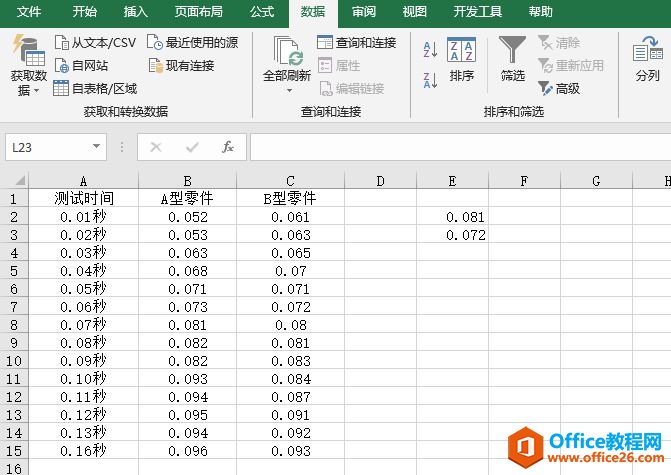Screen dimensions: 671x475
Task: Click Text to Columns (分列)
Action: click(x=647, y=59)
